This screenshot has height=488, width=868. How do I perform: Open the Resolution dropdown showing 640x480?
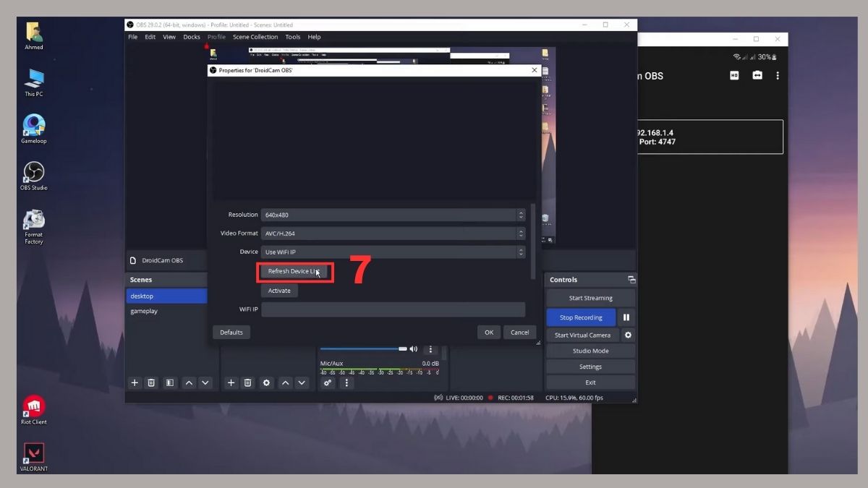[x=393, y=215]
